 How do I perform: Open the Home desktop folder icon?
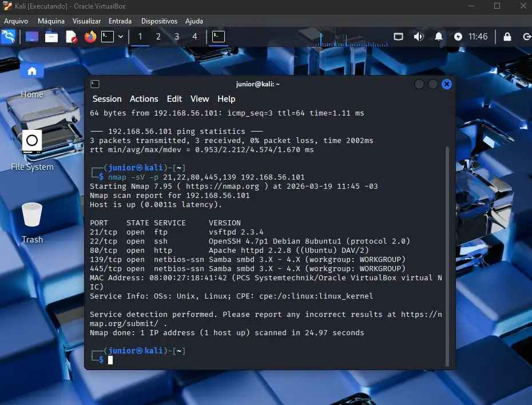coord(32,72)
